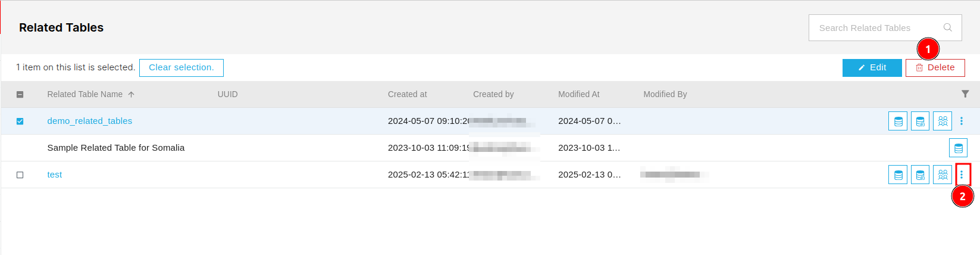Click the Delete button

935,68
